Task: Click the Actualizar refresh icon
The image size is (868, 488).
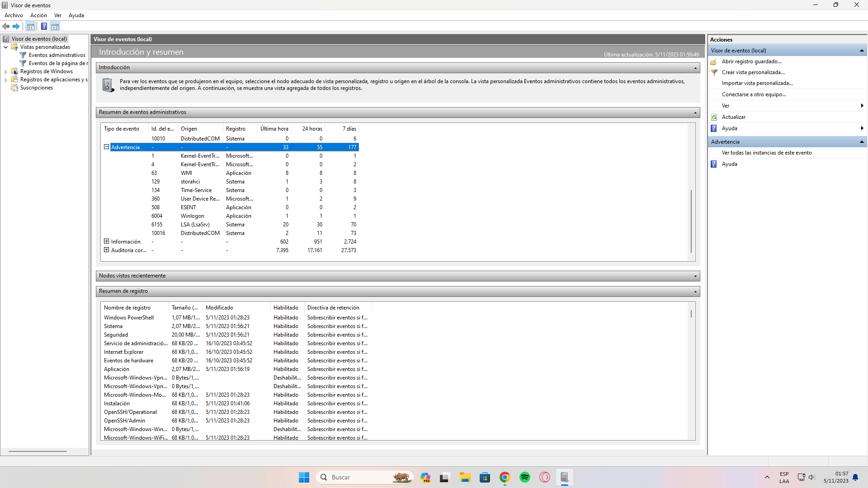Action: (714, 117)
